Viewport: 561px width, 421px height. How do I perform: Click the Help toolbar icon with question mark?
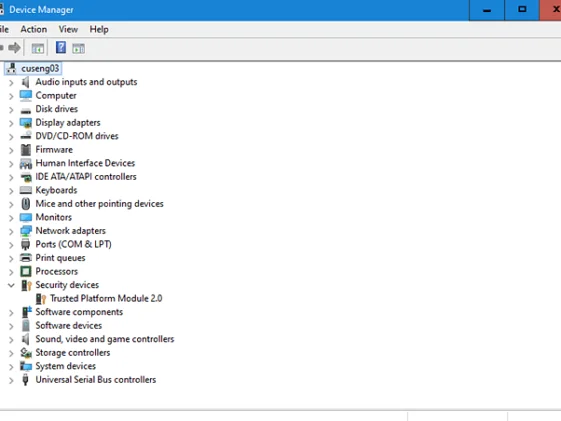[x=61, y=48]
